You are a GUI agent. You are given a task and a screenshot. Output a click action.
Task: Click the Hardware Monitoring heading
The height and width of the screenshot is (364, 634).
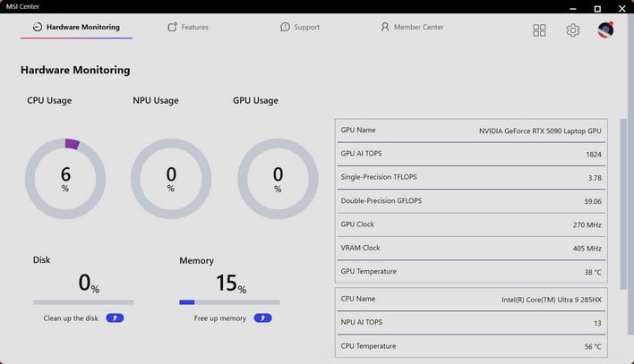[x=75, y=70]
